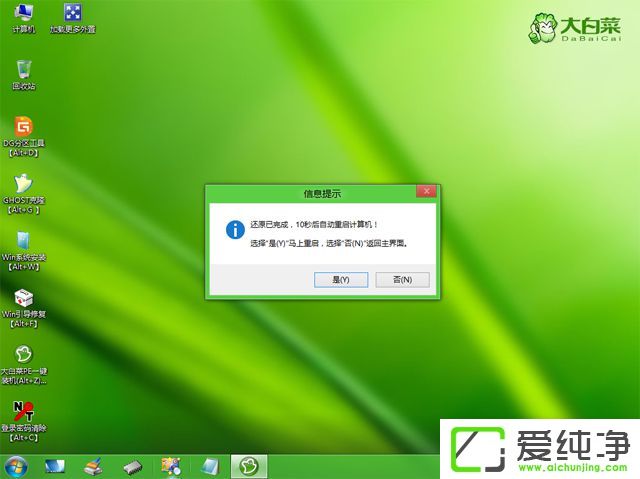Open the Windows Start menu orb
Image resolution: width=640 pixels, height=479 pixels.
[x=16, y=466]
